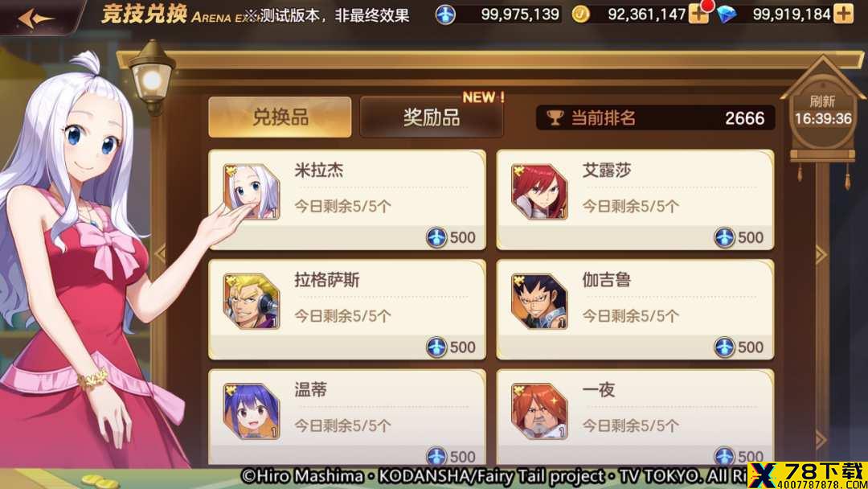This screenshot has width=868, height=489.
Task: Tap the blue diamond currency icon
Action: (x=727, y=14)
